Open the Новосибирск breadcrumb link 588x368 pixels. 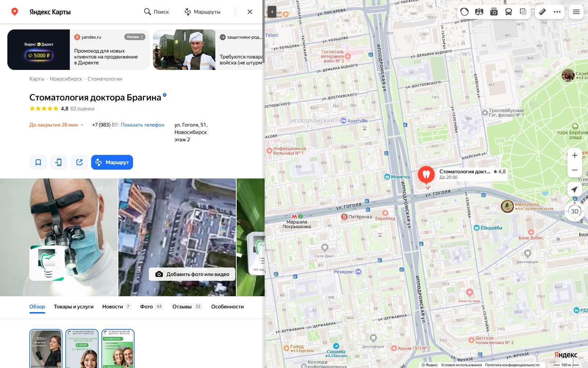66,79
